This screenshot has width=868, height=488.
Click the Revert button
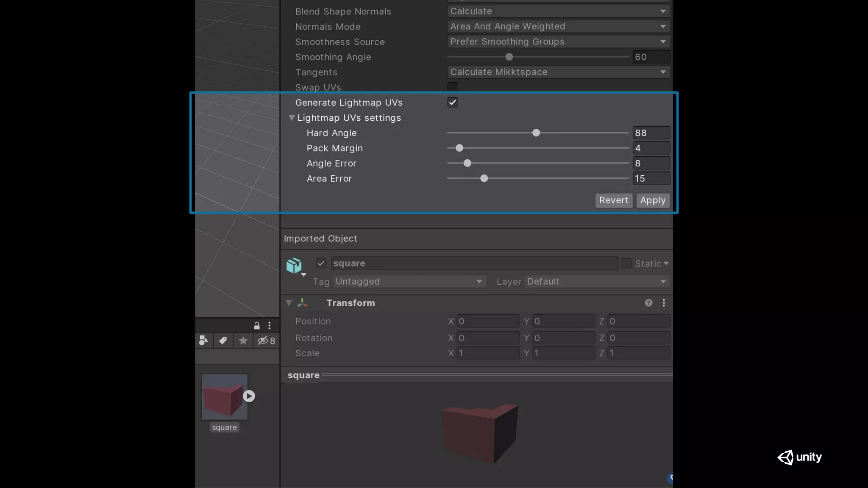click(613, 200)
